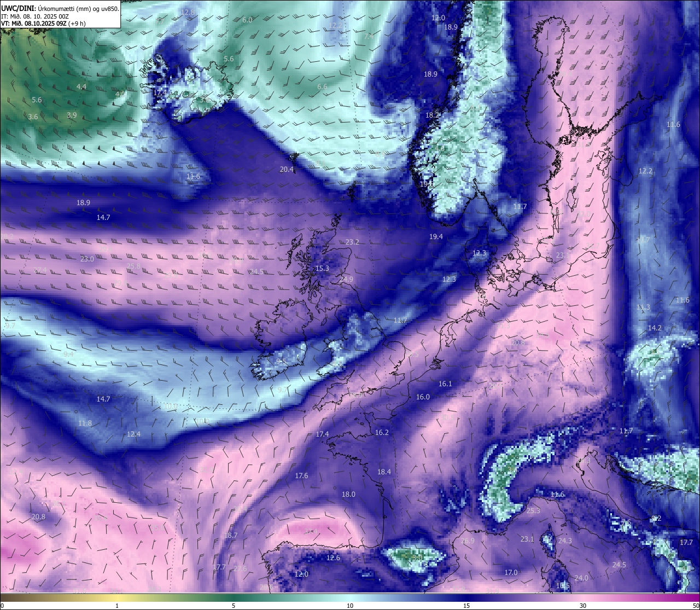Click the UWC/DINI Úrkomumætti title line
Viewport: 700px width, 610px height.
[60, 8]
